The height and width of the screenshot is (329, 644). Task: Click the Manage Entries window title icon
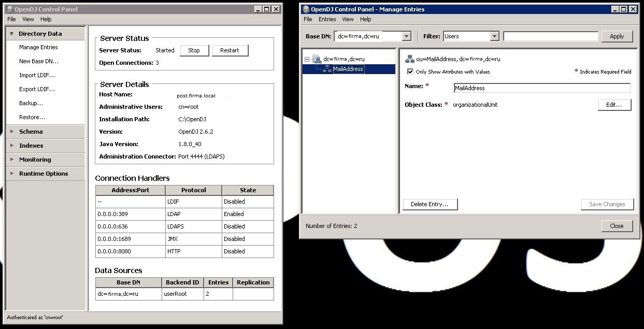(x=306, y=9)
